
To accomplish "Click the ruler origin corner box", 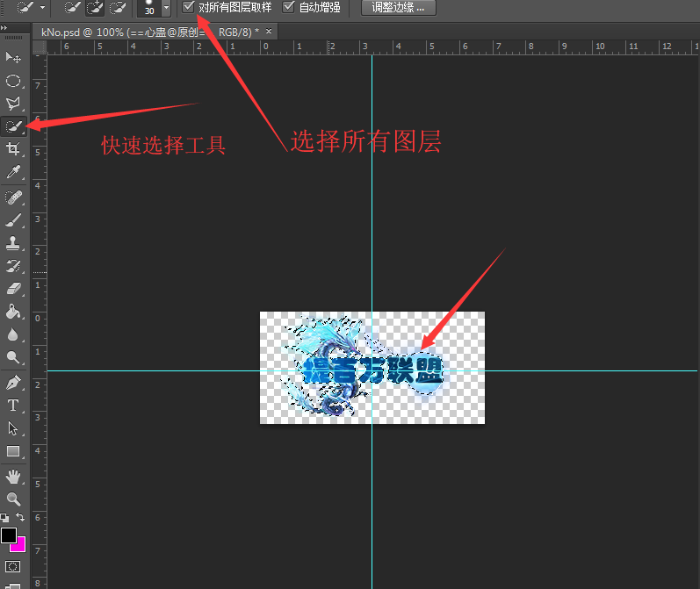I will click(40, 47).
